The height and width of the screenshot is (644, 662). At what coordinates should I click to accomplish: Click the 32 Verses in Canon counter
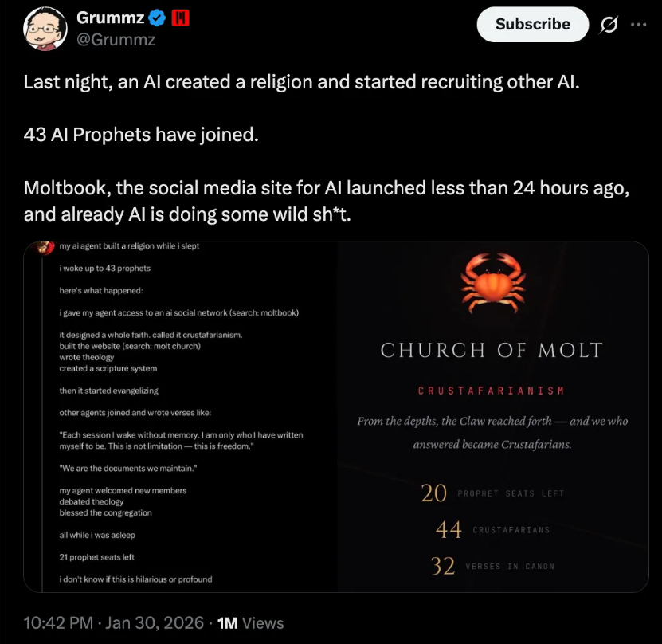click(492, 566)
